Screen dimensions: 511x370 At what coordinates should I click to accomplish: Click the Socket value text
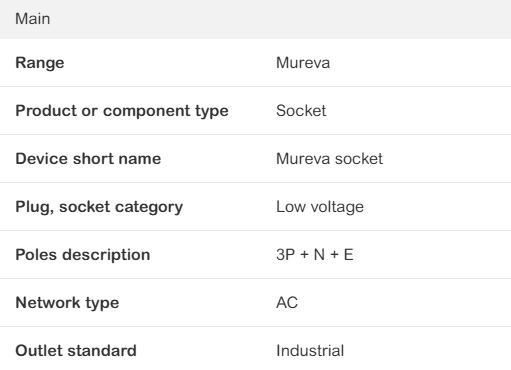point(301,111)
